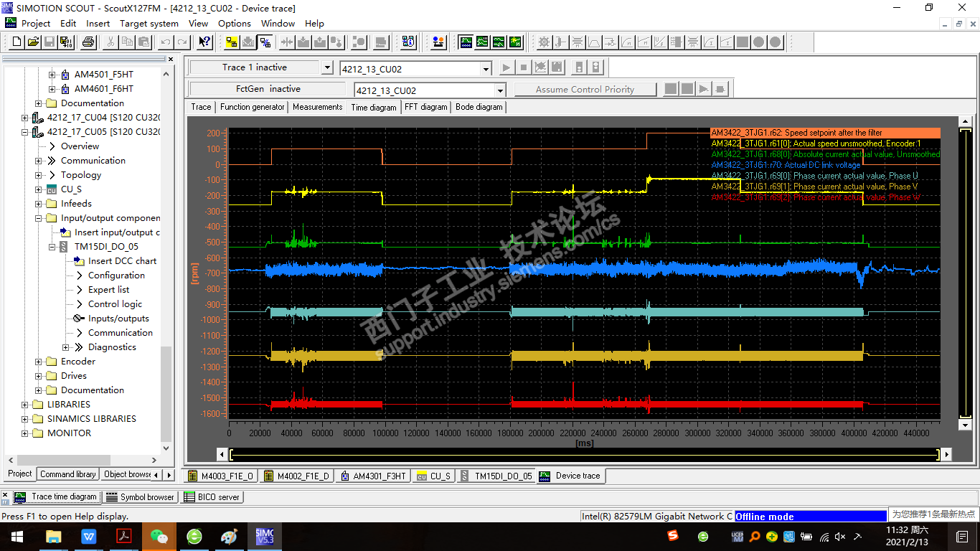
Task: Click the Trace 1 inactive button
Action: [x=254, y=67]
